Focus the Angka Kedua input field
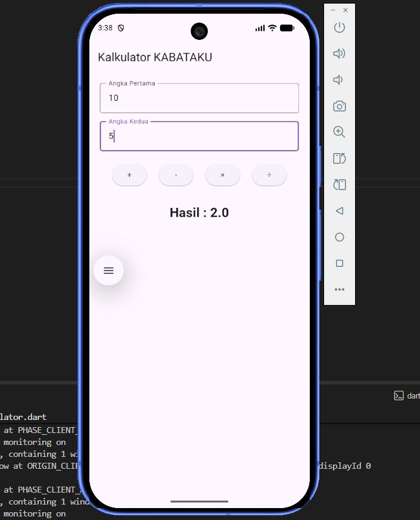 click(x=200, y=136)
